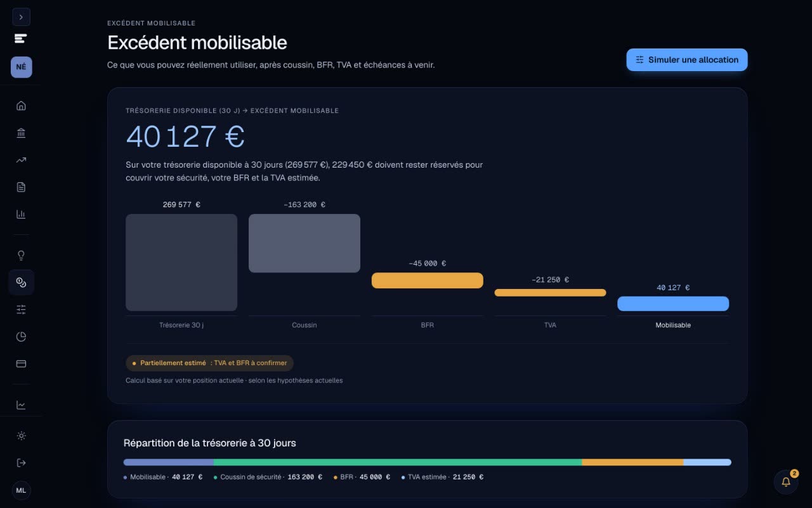The image size is (812, 508).
Task: Click the grey Coussin bar
Action: click(x=304, y=243)
